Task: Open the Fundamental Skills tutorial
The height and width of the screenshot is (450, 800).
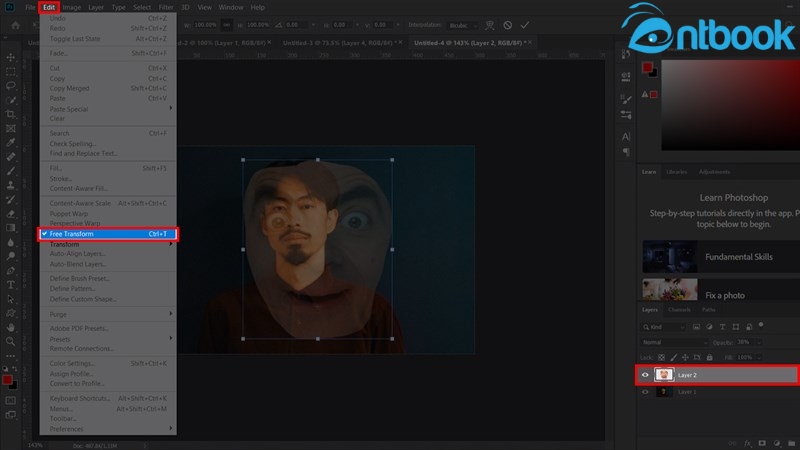Action: (721, 257)
